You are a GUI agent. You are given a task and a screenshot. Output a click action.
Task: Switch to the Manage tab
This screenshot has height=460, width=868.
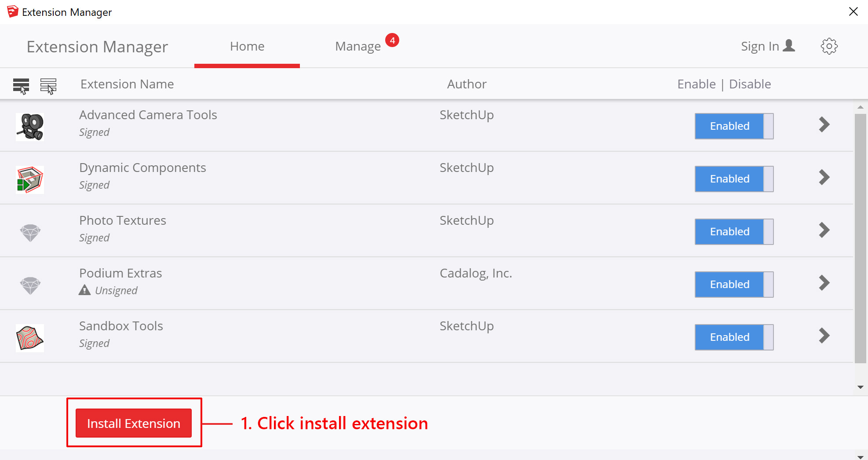pos(358,46)
